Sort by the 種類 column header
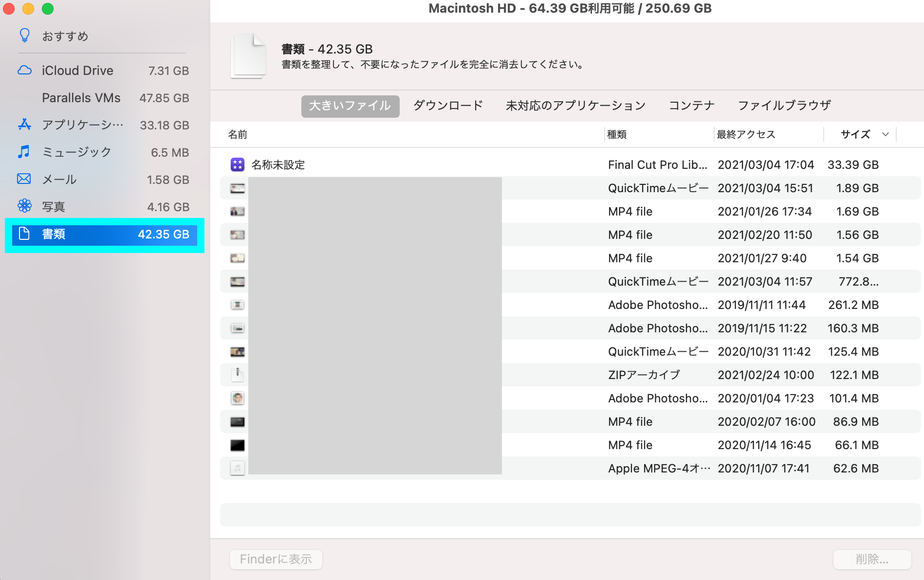This screenshot has height=580, width=924. [617, 134]
